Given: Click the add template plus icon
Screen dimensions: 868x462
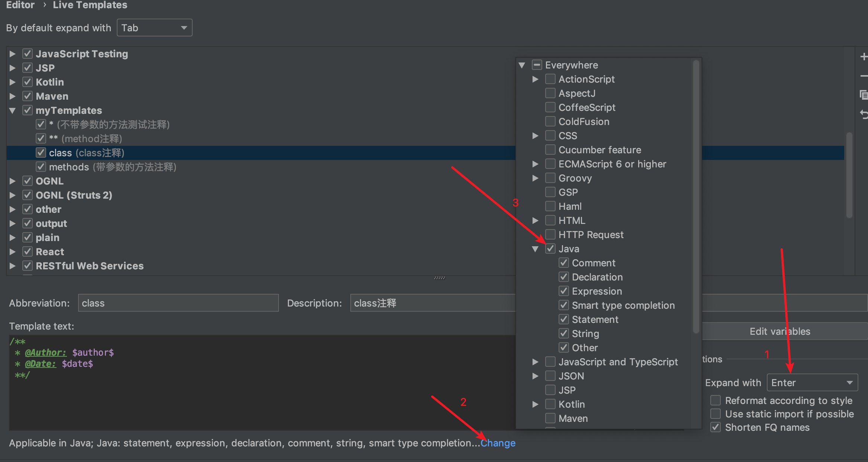Looking at the screenshot, I should (864, 57).
